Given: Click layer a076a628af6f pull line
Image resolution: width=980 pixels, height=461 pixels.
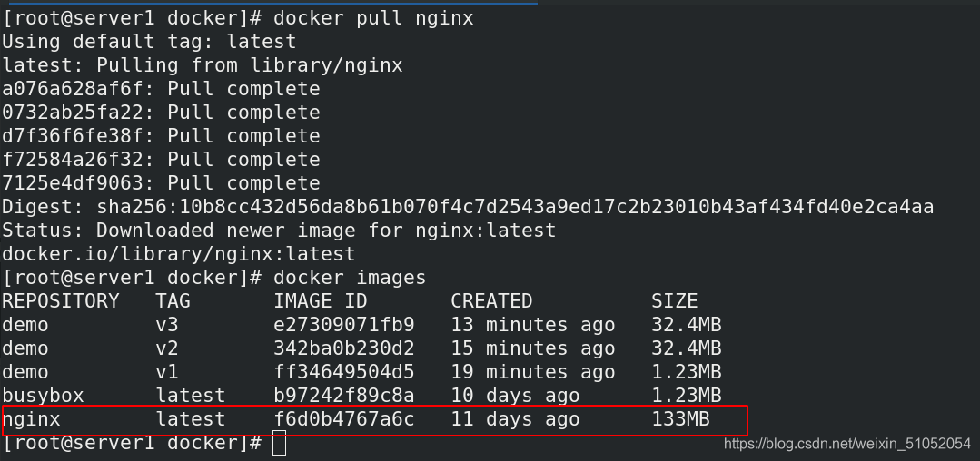Looking at the screenshot, I should click(x=161, y=89).
